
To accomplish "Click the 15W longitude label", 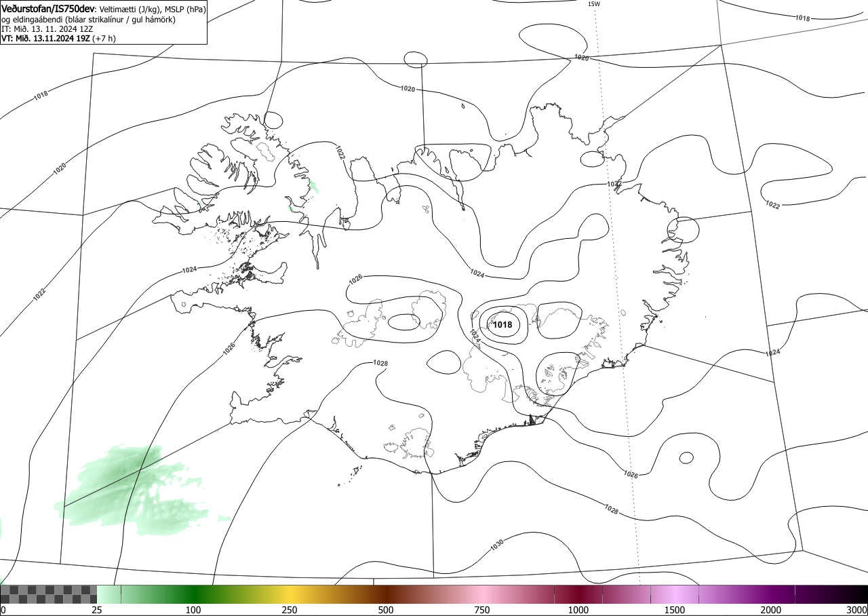I will 593,4.
